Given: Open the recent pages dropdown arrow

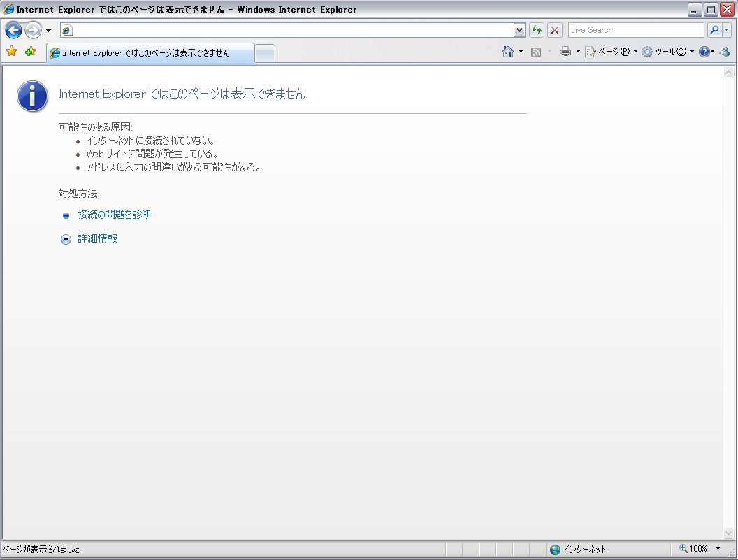Looking at the screenshot, I should [48, 31].
